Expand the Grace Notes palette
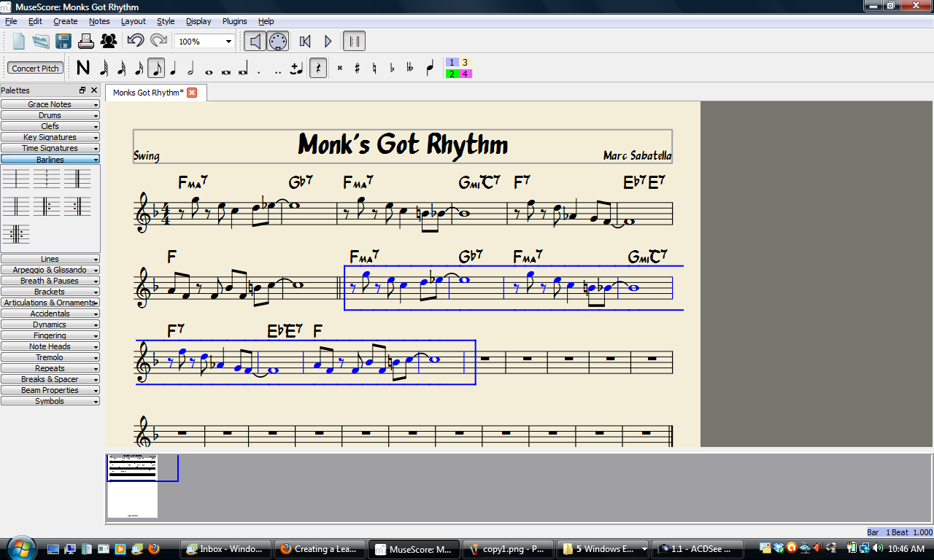 50,104
